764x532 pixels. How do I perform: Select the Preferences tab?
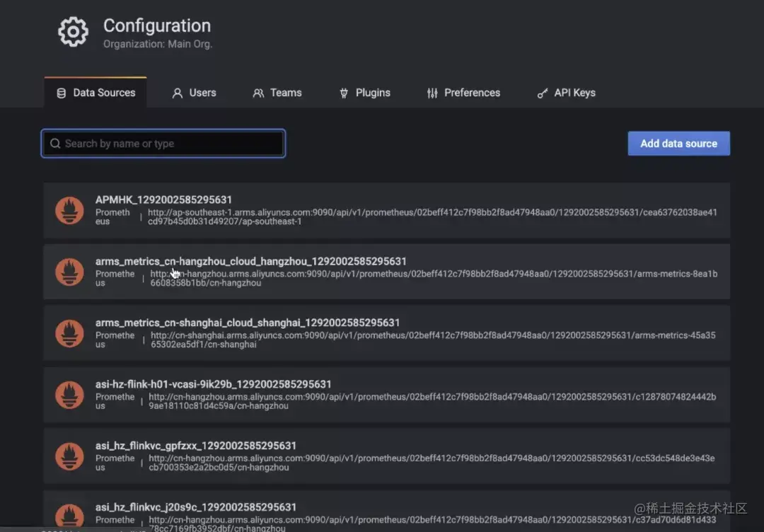click(x=463, y=93)
